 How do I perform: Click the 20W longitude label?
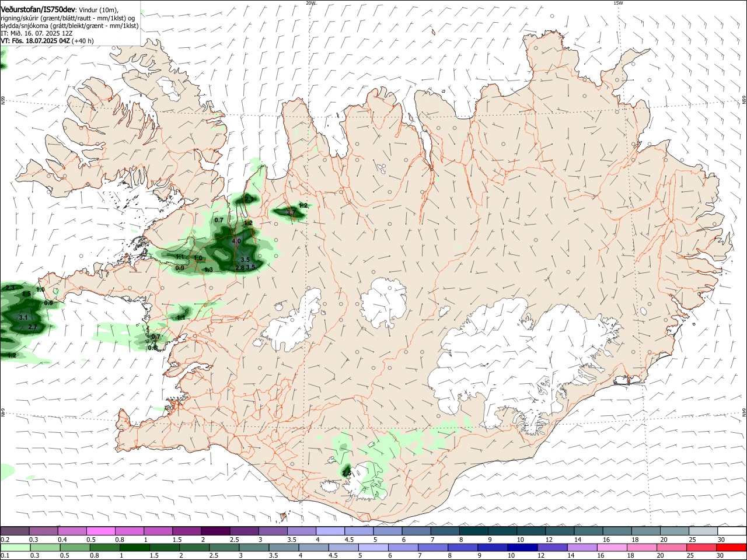pyautogui.click(x=310, y=3)
